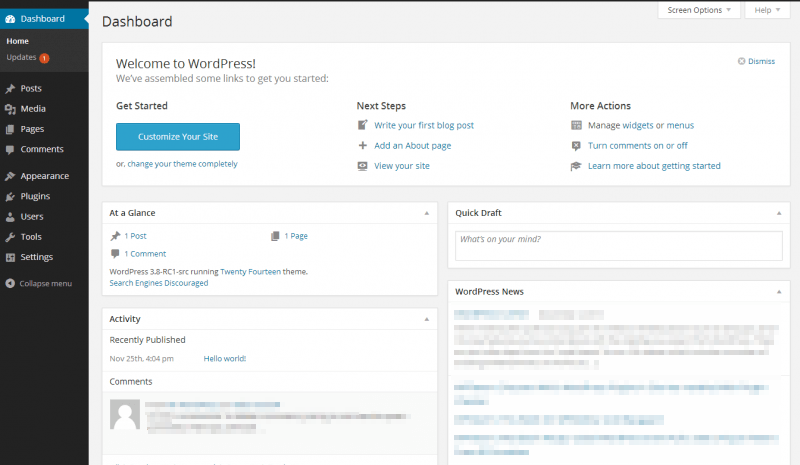This screenshot has height=465, width=800.
Task: Go to the Posts menu
Action: [31, 88]
